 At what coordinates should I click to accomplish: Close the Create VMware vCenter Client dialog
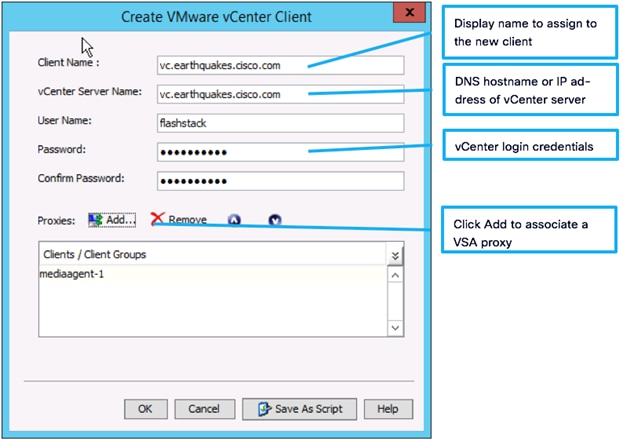click(x=409, y=12)
